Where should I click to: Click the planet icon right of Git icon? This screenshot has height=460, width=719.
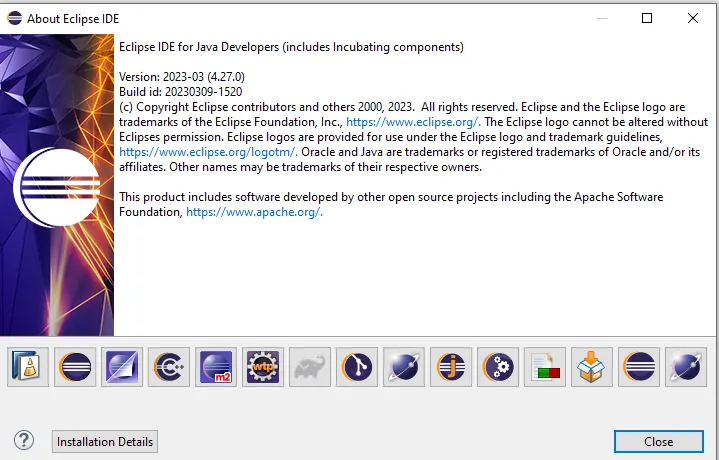404,368
